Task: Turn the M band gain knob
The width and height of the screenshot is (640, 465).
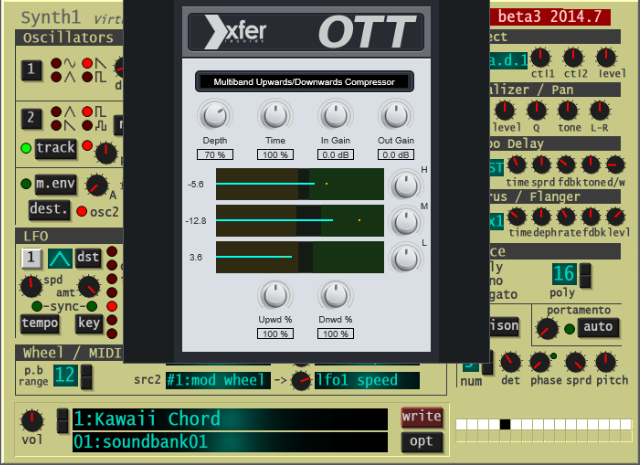Action: (405, 222)
